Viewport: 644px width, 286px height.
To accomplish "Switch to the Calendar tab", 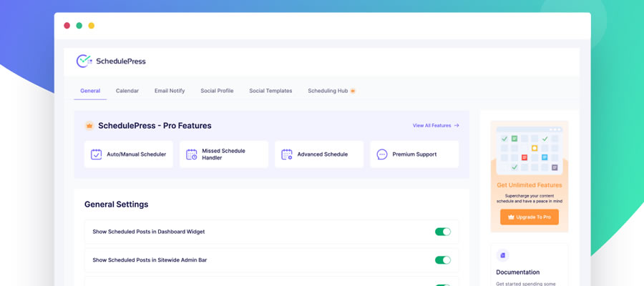I will point(127,91).
